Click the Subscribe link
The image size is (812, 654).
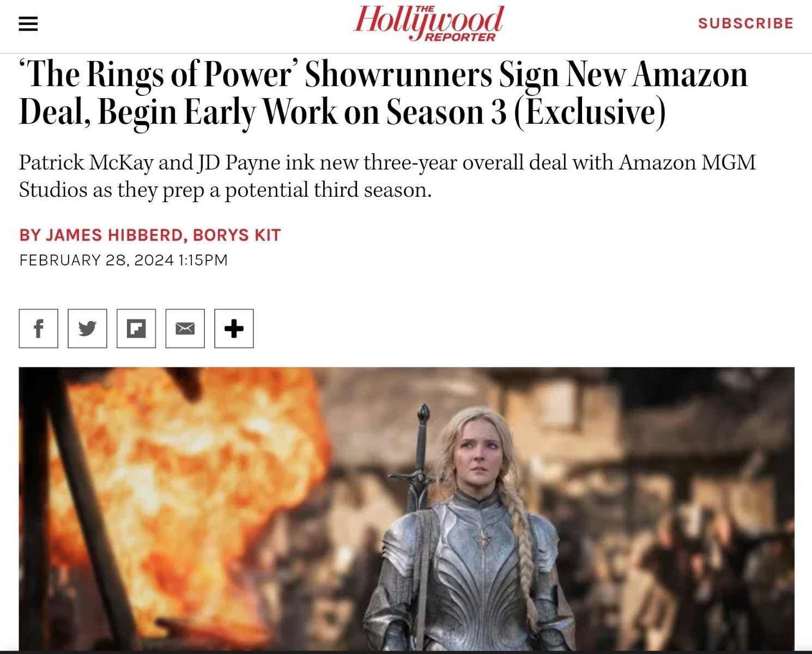tap(746, 23)
